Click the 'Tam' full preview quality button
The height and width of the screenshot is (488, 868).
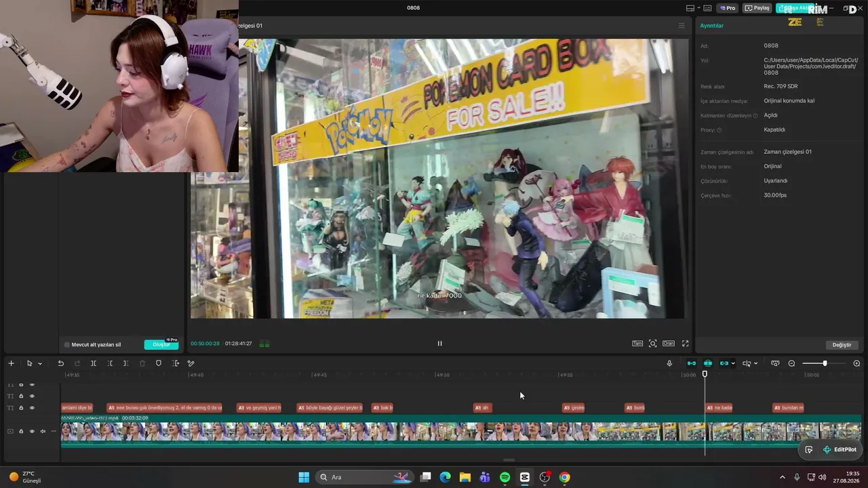click(x=637, y=344)
